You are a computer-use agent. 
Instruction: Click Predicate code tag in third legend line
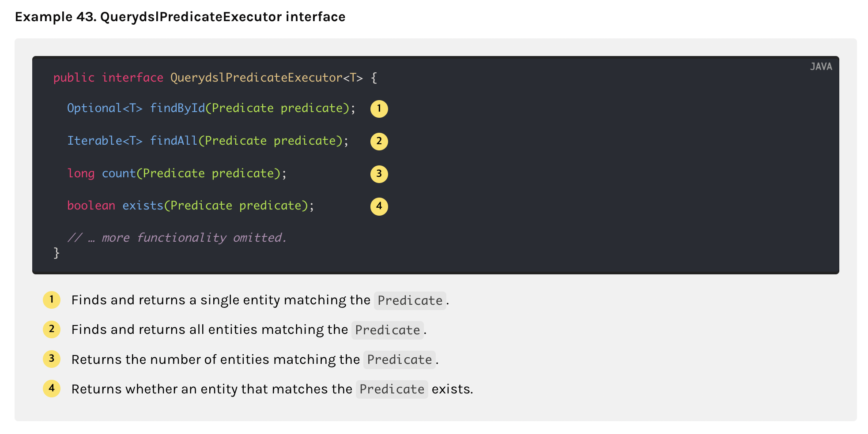tap(399, 360)
